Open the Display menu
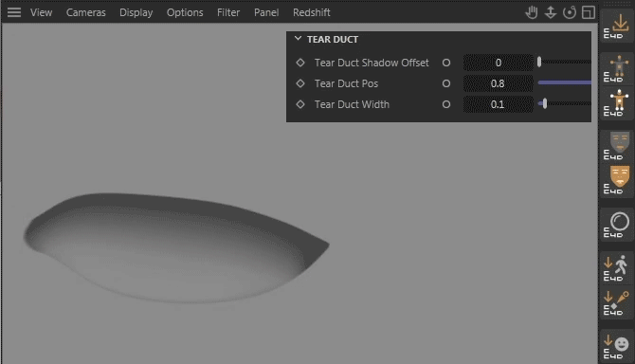Image resolution: width=635 pixels, height=364 pixels. (136, 12)
